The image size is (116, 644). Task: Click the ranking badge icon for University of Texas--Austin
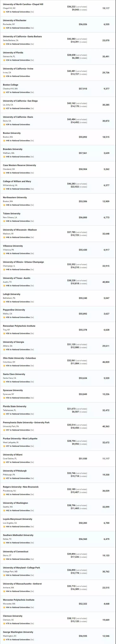pos(4,285)
